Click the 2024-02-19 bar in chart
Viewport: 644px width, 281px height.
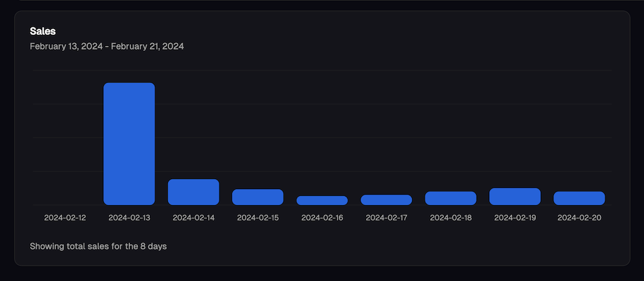point(515,196)
